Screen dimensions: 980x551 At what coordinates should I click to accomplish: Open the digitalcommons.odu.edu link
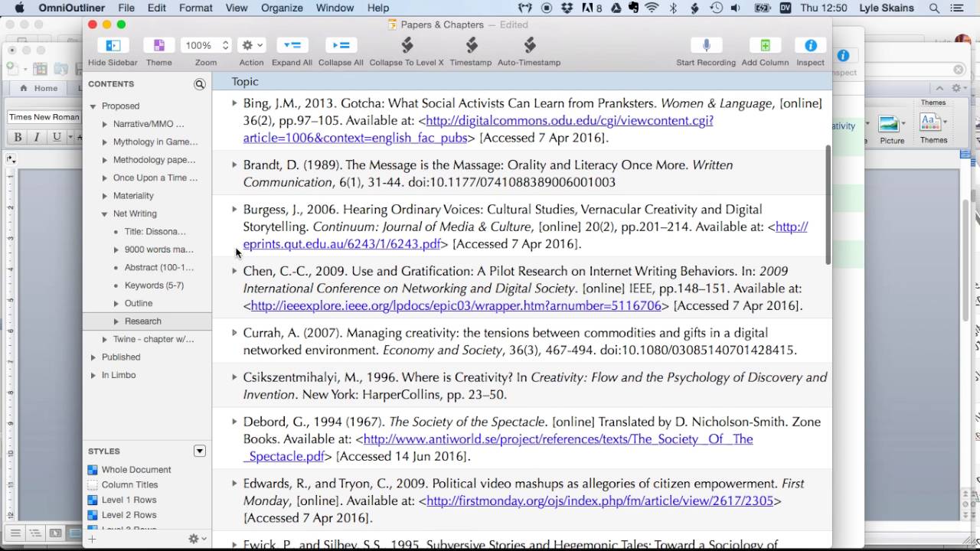[x=569, y=121]
